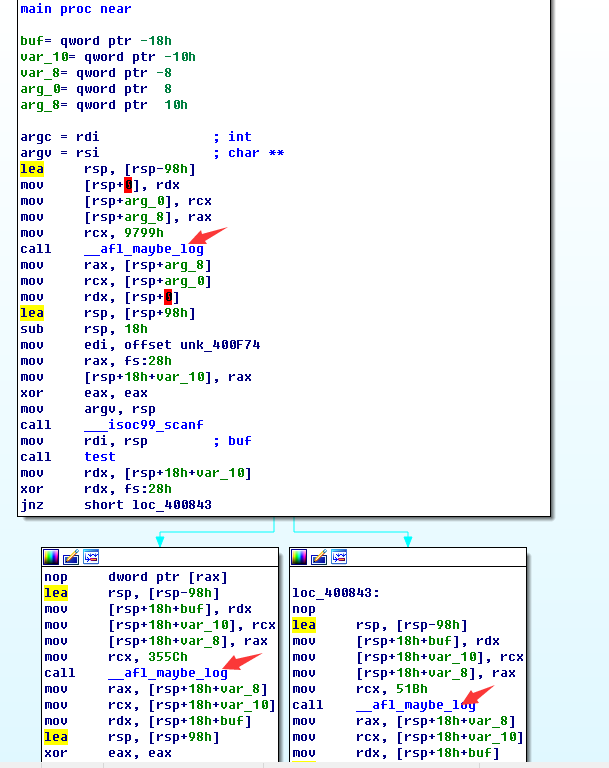Select the ___isoc99_scanf call target
Viewport: 609px width, 768px height.
pyautogui.click(x=132, y=425)
